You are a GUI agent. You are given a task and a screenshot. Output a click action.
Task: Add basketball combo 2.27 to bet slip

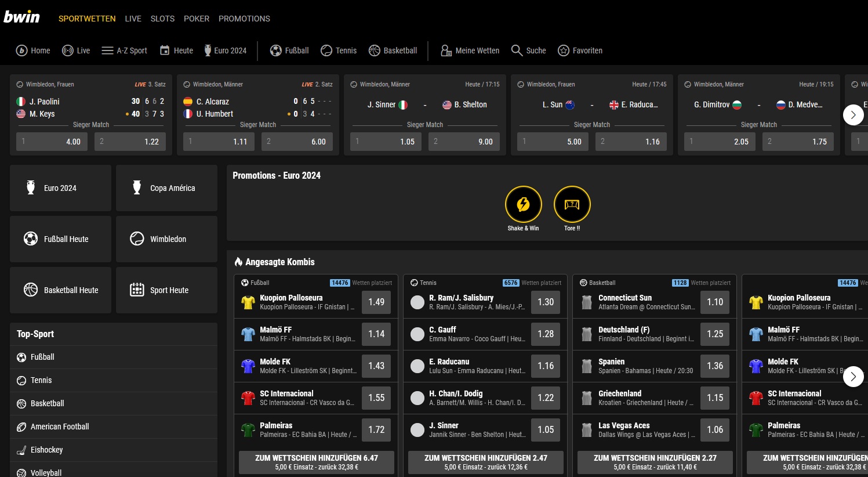click(x=655, y=462)
